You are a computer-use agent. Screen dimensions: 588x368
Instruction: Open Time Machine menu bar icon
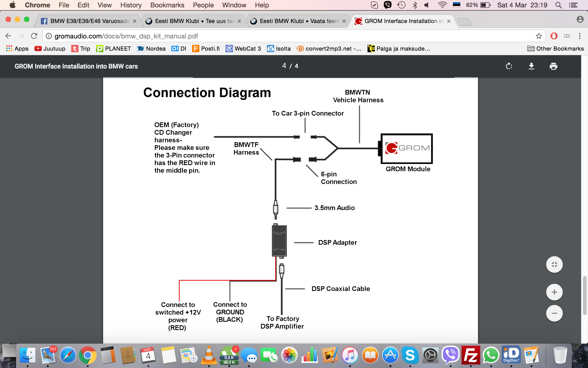tap(401, 5)
